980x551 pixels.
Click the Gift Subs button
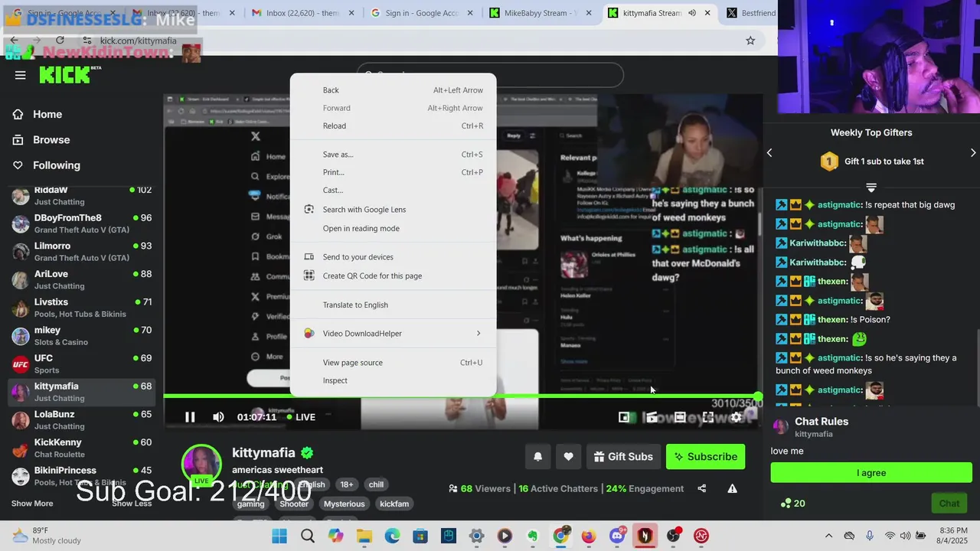(623, 457)
